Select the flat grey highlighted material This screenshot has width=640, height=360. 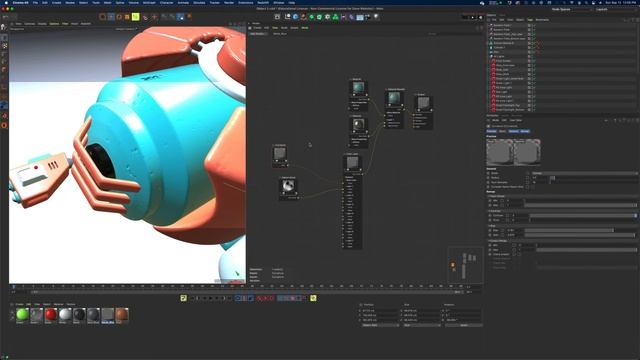(x=108, y=315)
